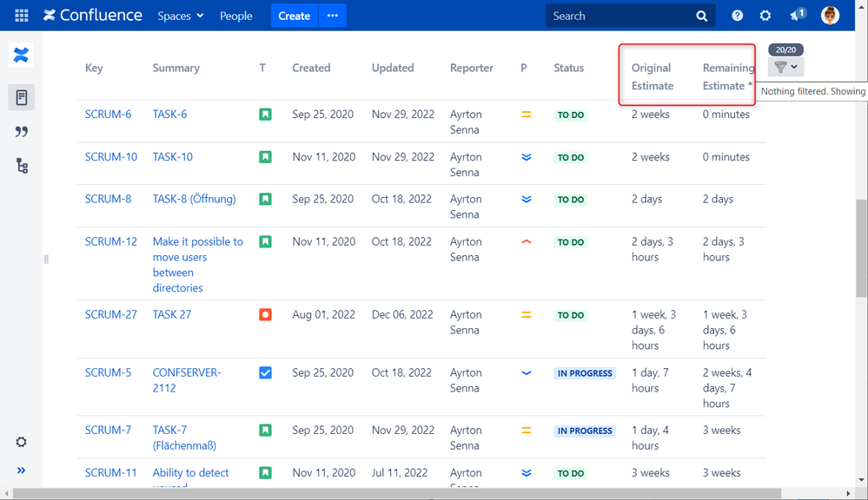
Task: Open the user profile avatar
Action: 830,16
